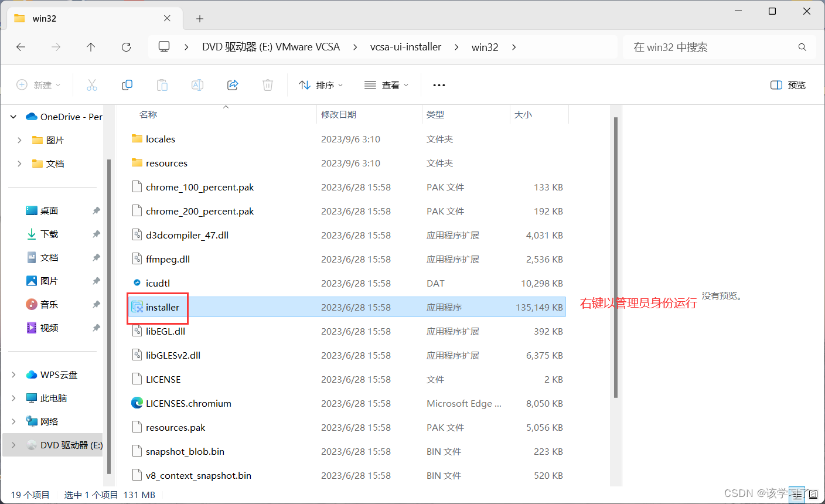825x504 pixels.
Task: Sort by the 修改日期 column header
Action: [339, 114]
